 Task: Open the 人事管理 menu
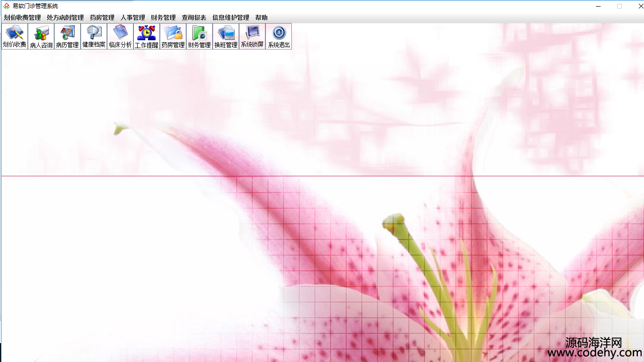[133, 17]
